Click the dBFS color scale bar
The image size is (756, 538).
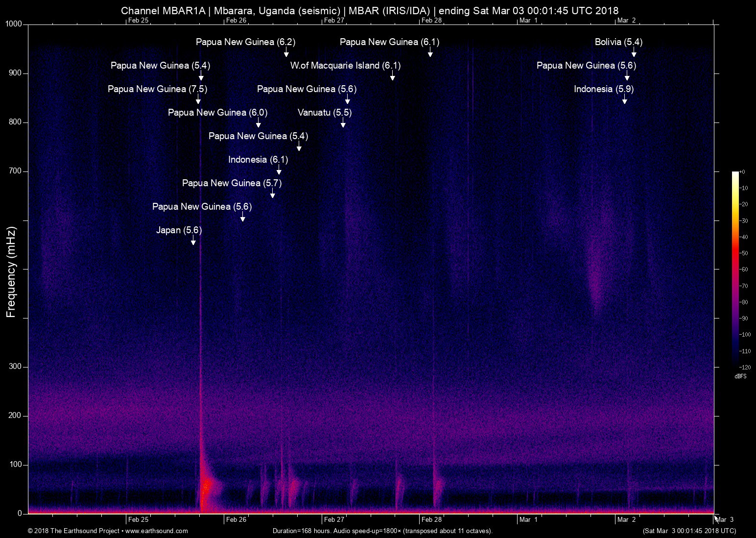point(735,269)
